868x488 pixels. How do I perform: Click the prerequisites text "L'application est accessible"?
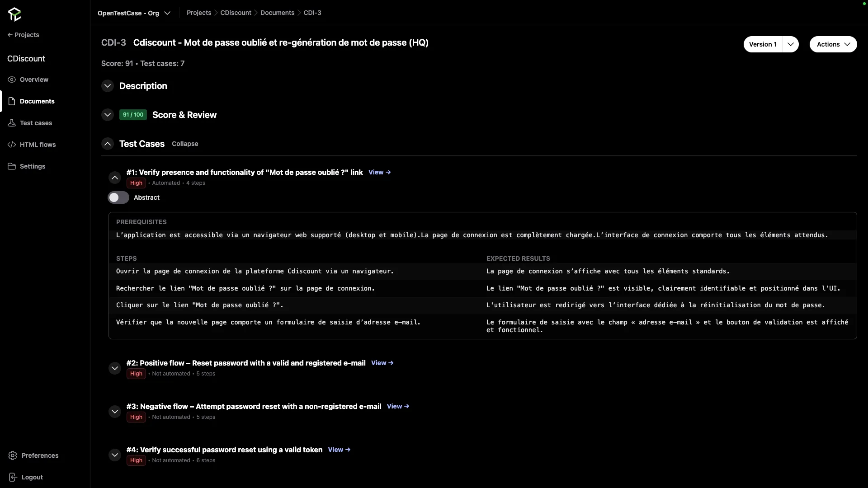(x=472, y=235)
